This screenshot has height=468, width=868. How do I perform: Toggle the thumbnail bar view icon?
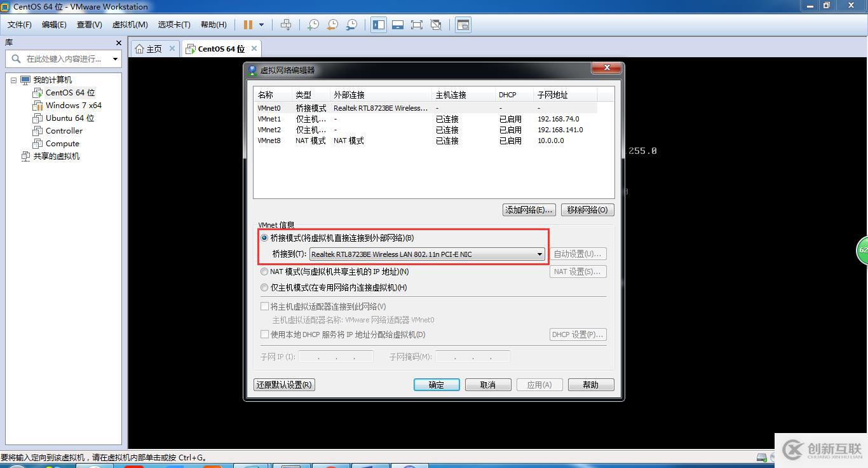[x=398, y=25]
